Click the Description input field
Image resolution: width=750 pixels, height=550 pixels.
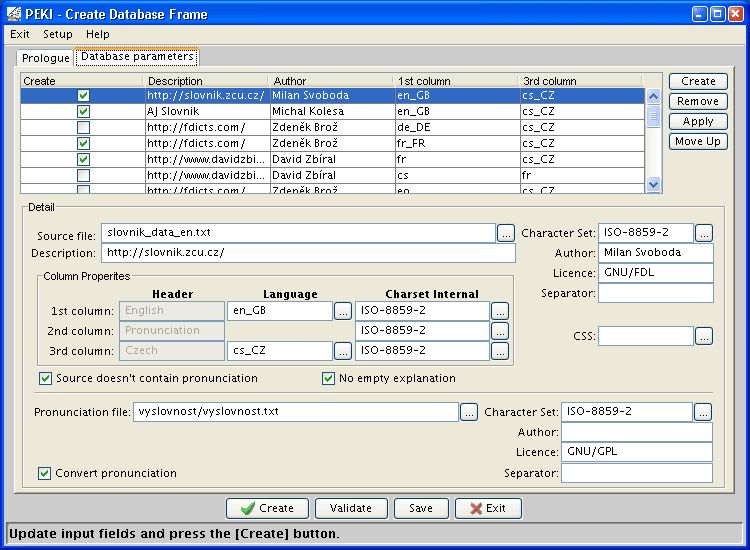[x=308, y=253]
